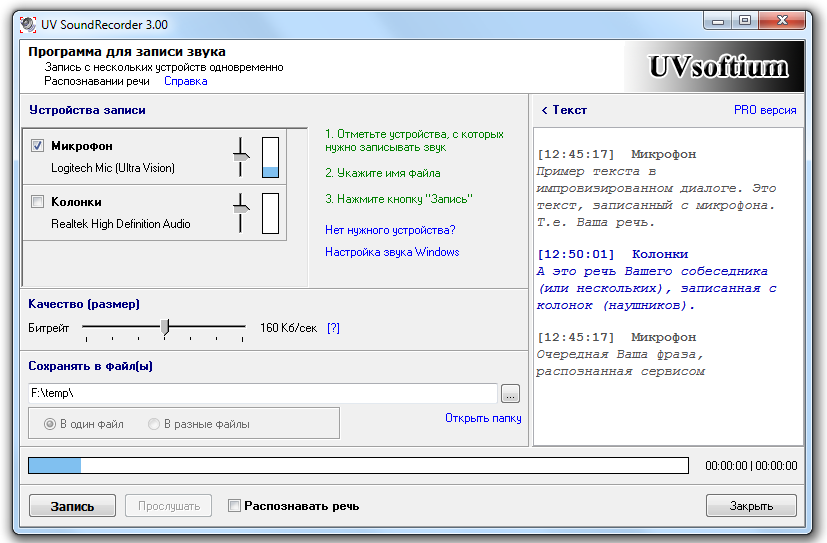The image size is (827, 543).
Task: Click the Microphone level meter
Action: pos(269,157)
